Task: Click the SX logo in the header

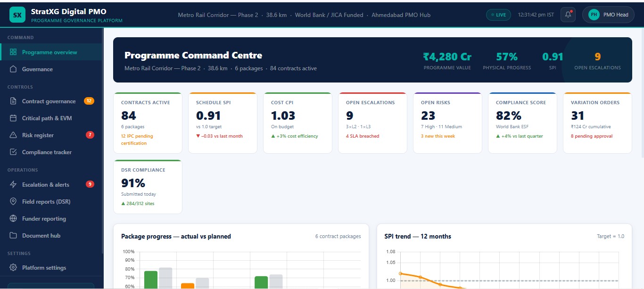Action: pos(17,15)
